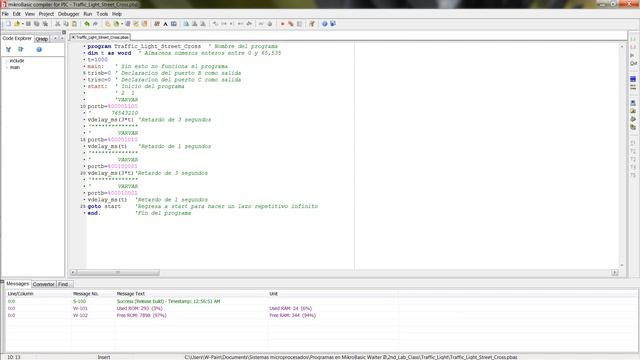This screenshot has width=640, height=360.
Task: Click the tools hammer icon in toolbar
Action: (312, 24)
